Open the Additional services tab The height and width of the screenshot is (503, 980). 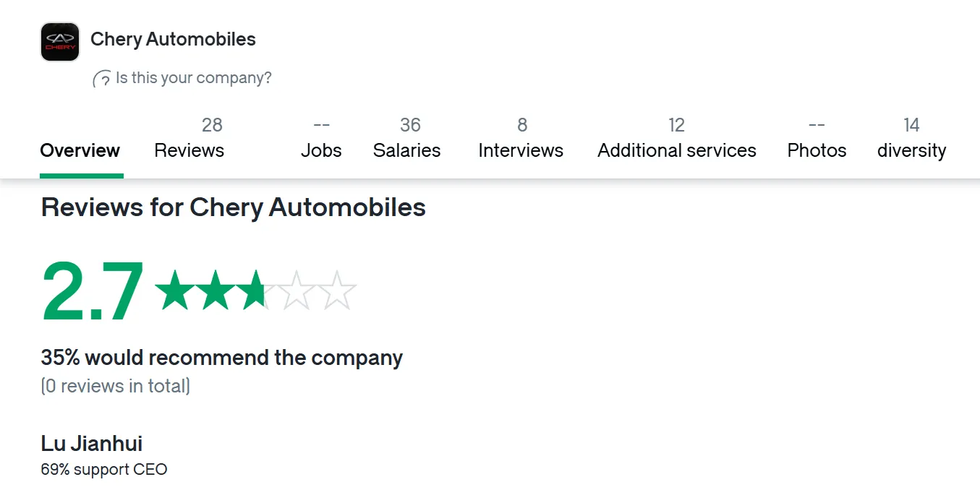(677, 139)
